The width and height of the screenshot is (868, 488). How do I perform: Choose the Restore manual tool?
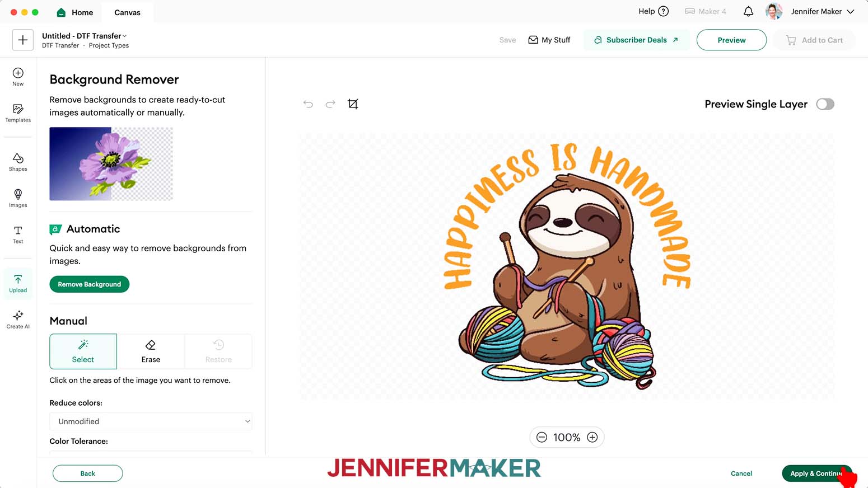pyautogui.click(x=218, y=351)
